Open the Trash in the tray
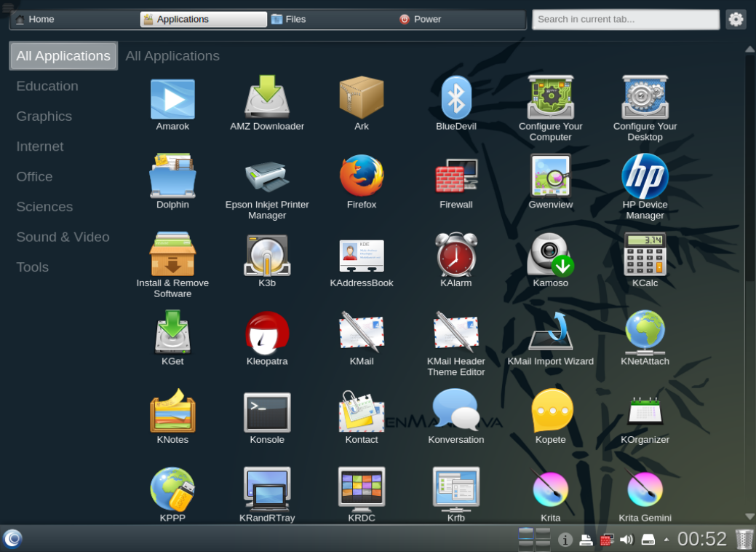This screenshot has height=552, width=756. point(743,540)
